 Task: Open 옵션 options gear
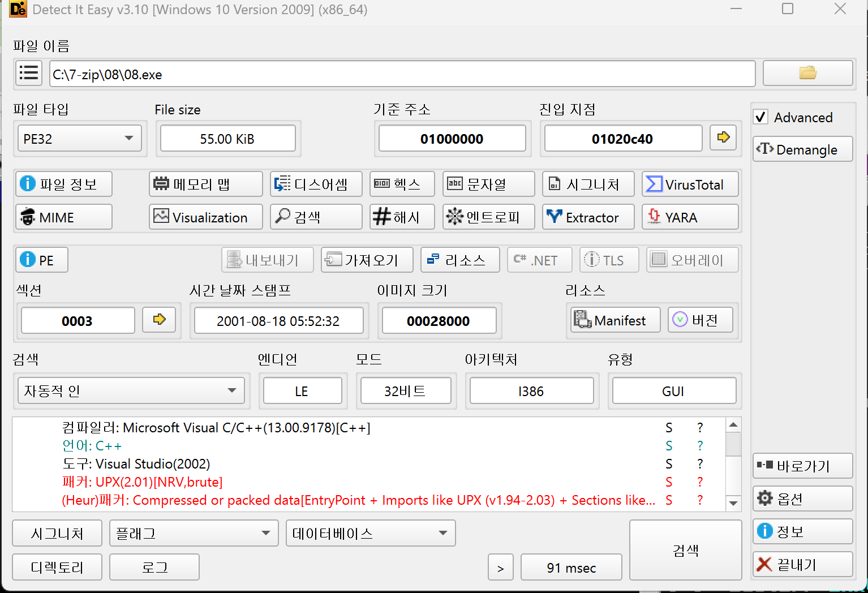pos(802,499)
